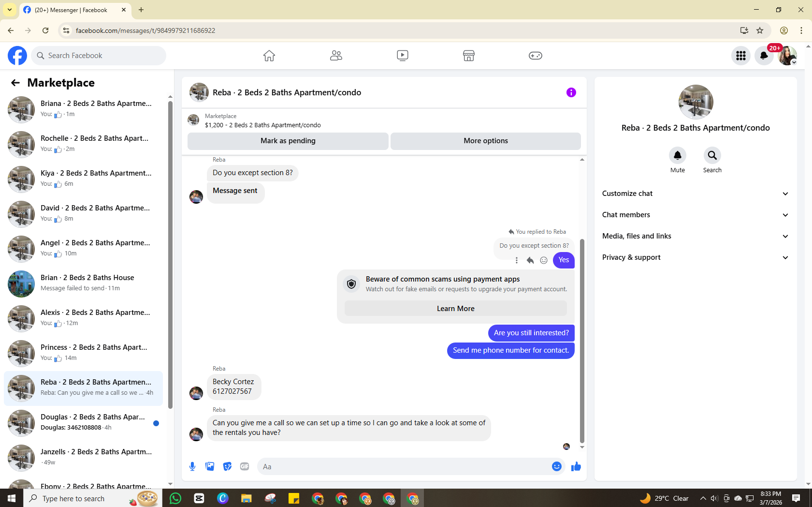Screen dimensions: 812x507
Task: Go to the Home feed icon
Action: [269, 56]
